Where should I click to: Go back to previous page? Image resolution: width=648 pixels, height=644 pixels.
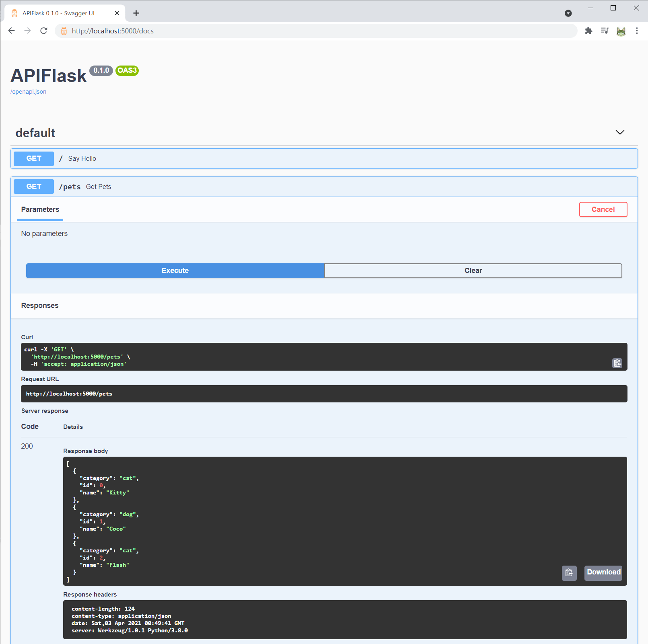(12, 31)
